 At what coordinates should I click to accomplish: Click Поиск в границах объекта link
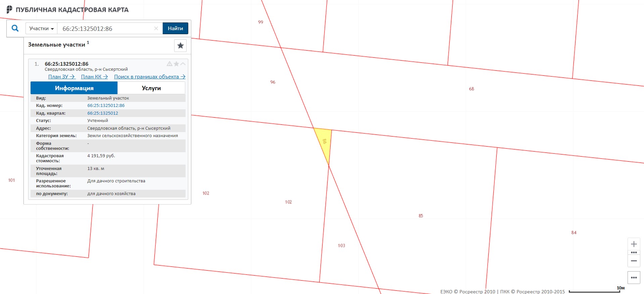point(150,77)
